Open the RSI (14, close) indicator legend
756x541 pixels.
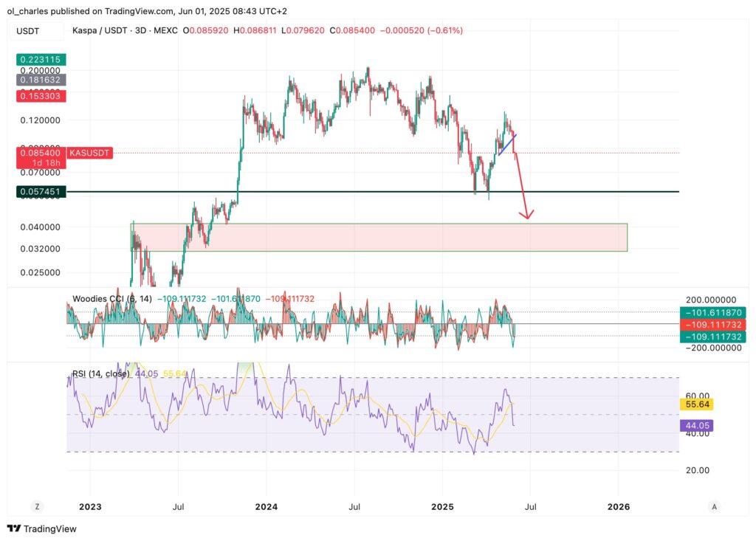pos(101,373)
